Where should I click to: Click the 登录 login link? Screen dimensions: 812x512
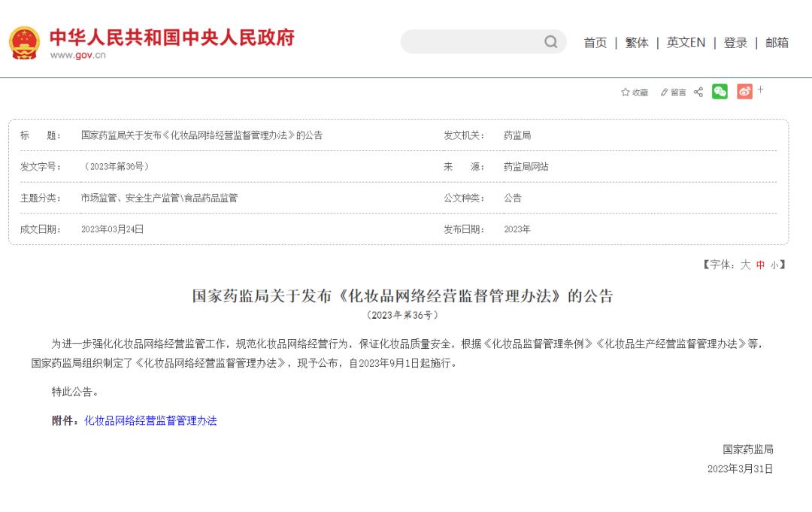tap(735, 43)
